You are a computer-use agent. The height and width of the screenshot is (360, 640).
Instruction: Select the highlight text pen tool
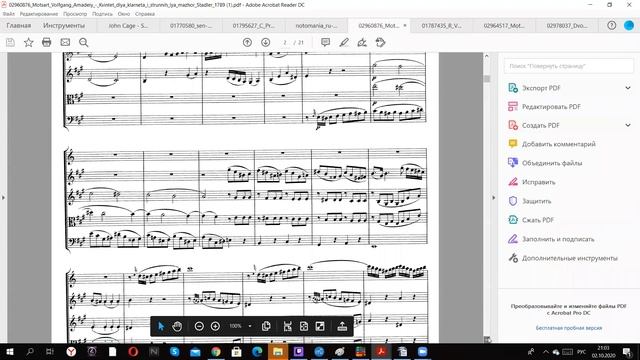(344, 42)
